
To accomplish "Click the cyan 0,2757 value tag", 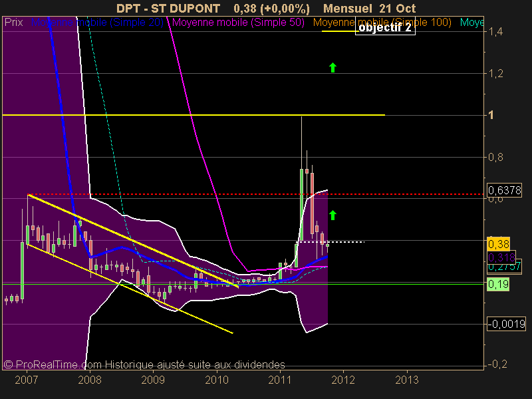I will coord(505,267).
